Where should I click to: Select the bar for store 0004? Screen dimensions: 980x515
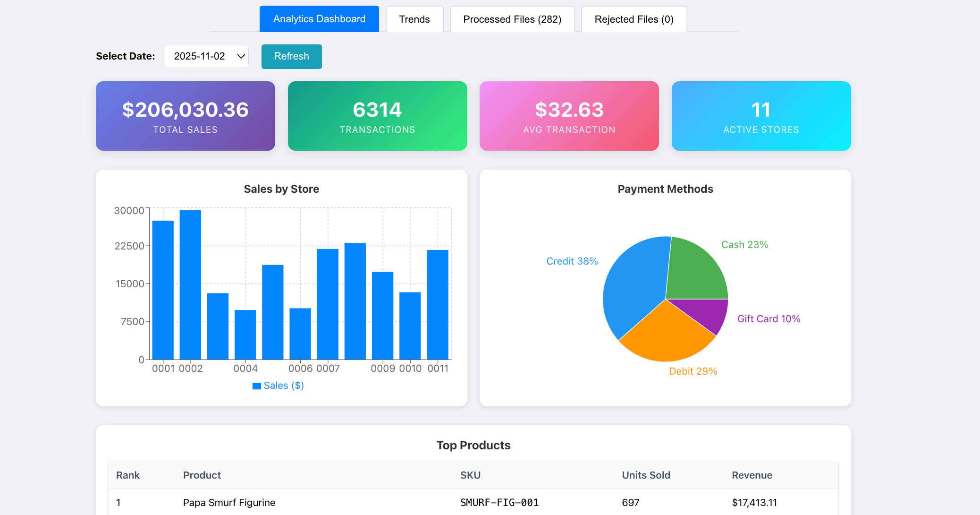point(245,335)
